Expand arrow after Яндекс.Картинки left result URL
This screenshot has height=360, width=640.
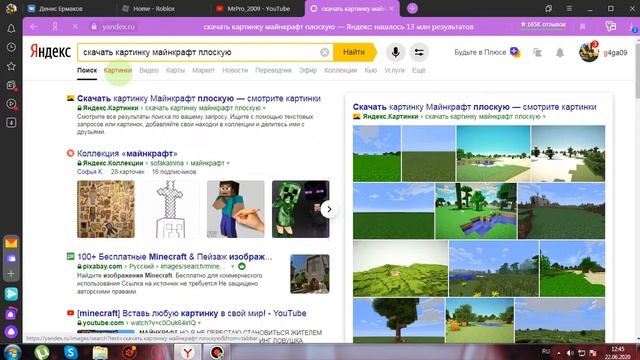click(264, 108)
